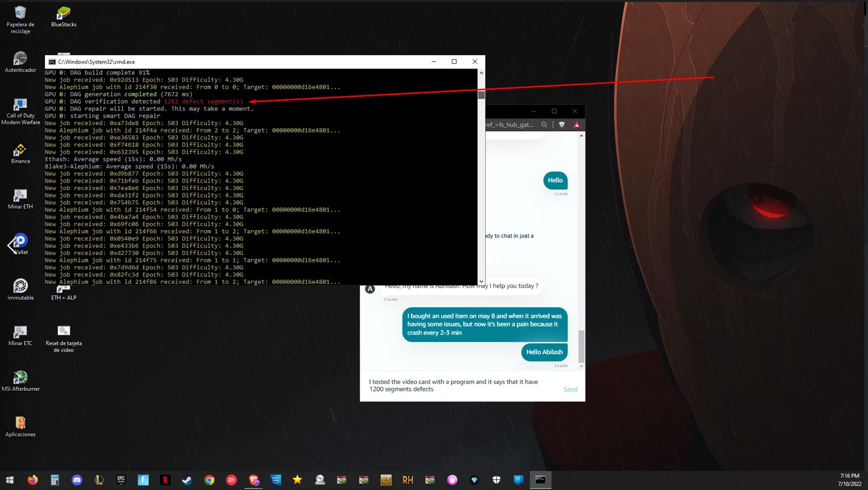Open Netflix from the taskbar
Screen dimensions: 868x490
coord(165,480)
